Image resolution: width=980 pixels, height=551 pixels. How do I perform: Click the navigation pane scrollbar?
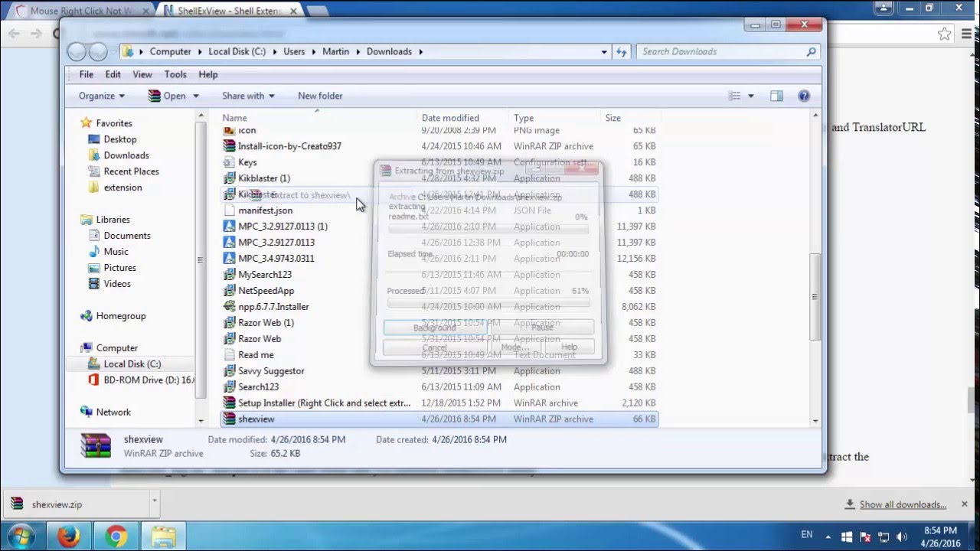point(202,260)
